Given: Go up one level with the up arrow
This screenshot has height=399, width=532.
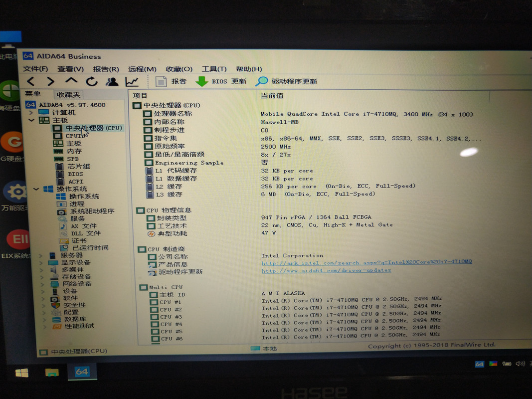Looking at the screenshot, I should click(x=71, y=81).
